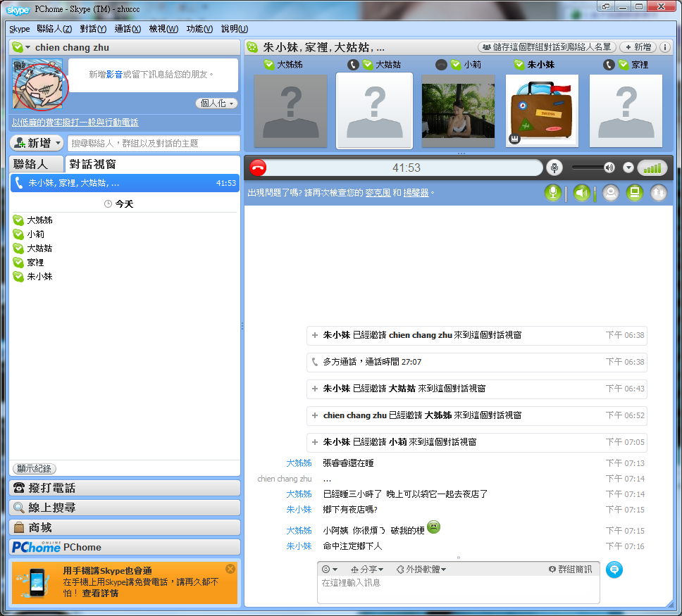Open the 通話(X) menu

[x=128, y=29]
